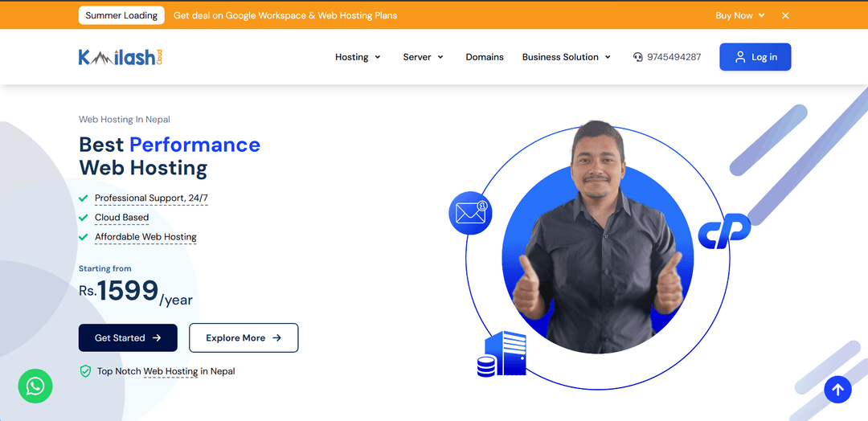Click the Explore More button
868x421 pixels.
pos(244,338)
